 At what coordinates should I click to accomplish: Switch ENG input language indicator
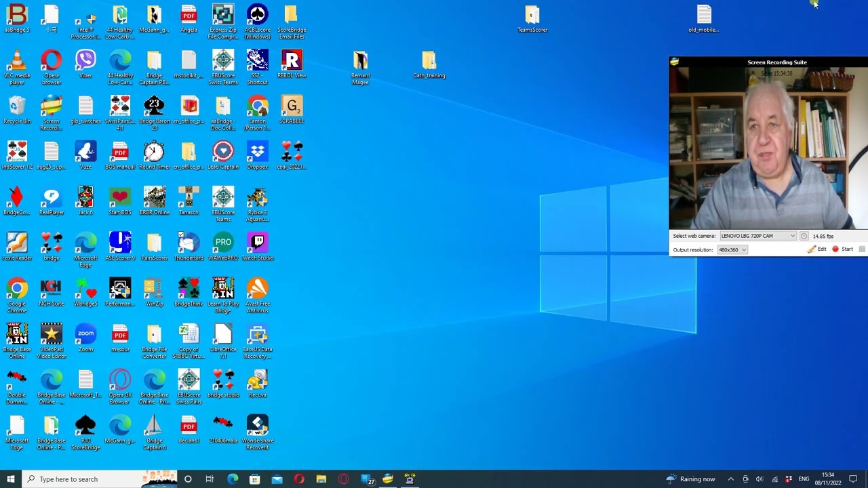point(804,479)
